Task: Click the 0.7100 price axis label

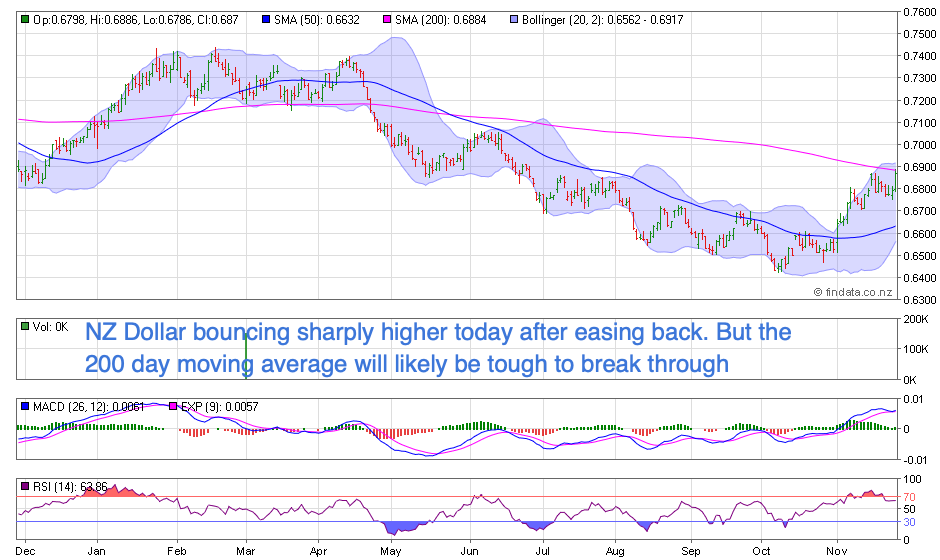Action: (x=920, y=122)
